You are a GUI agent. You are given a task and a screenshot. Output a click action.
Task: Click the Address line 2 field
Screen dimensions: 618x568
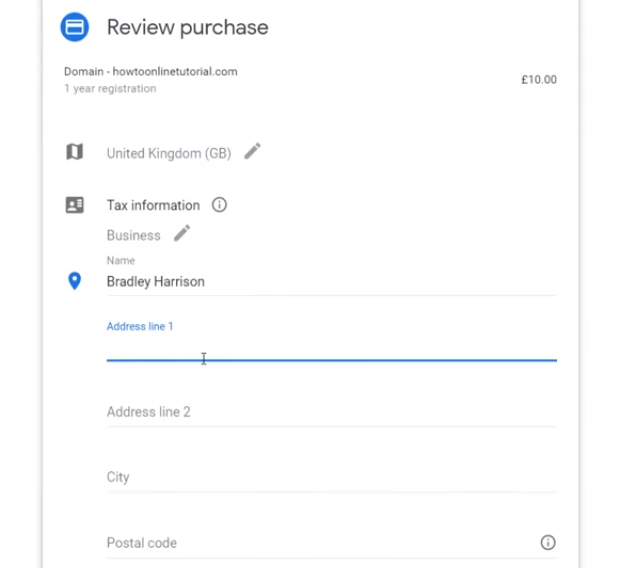pyautogui.click(x=331, y=412)
